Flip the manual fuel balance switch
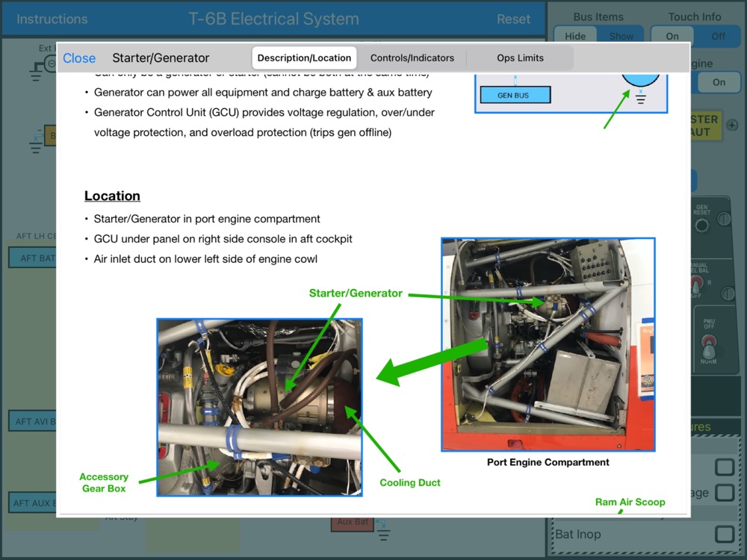This screenshot has width=747, height=560. point(696,285)
